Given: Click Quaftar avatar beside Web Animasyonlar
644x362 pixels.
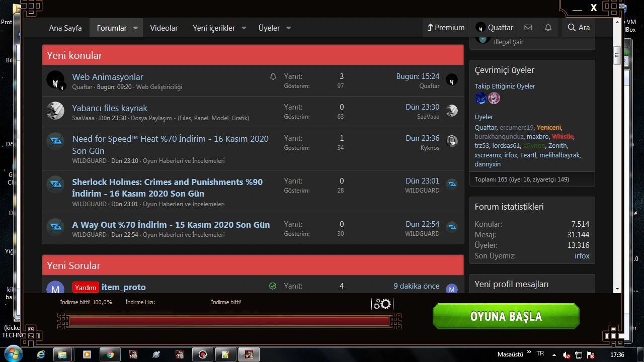Looking at the screenshot, I should click(x=55, y=80).
